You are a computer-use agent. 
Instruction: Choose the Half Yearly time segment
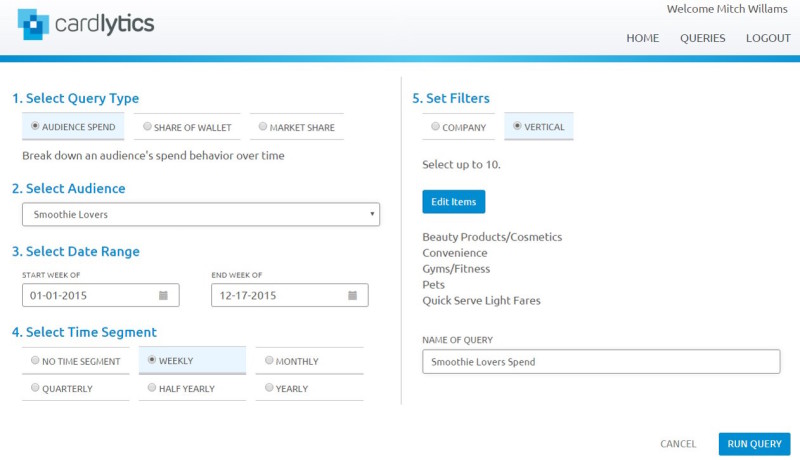coord(192,388)
